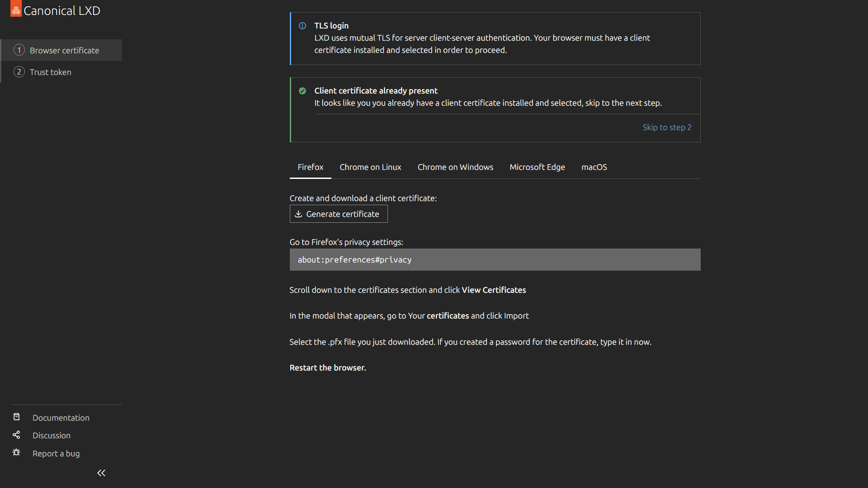Click the 'Restart the browser.' text
Screen dimensions: 868x488
click(328, 368)
